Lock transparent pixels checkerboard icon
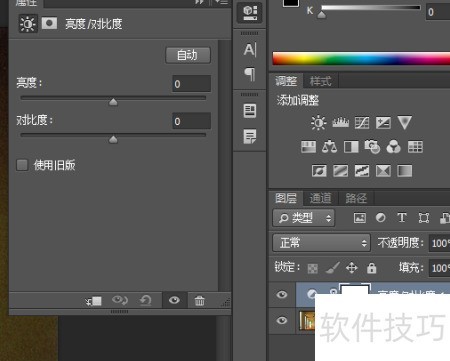Screen dimensions: 450x361 (x=313, y=268)
